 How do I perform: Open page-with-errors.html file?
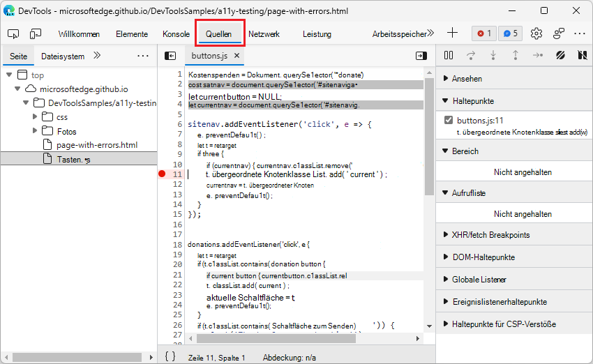click(97, 145)
